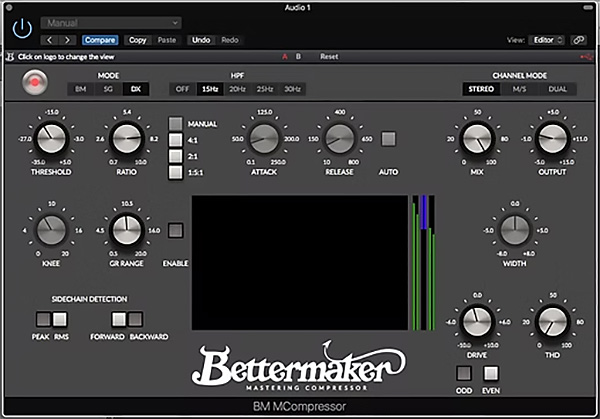Viewport: 600px width, 419px height.
Task: Click the Copy button
Action: (x=137, y=40)
